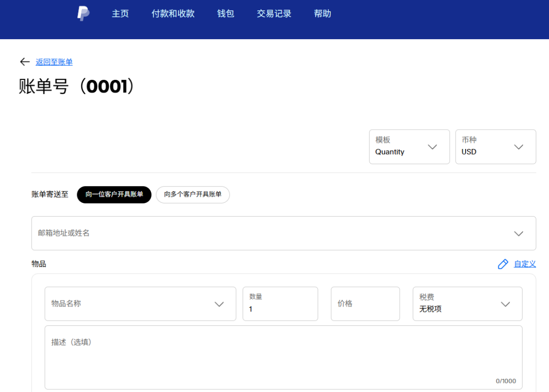Click the 返回至账单 link
The width and height of the screenshot is (549, 392).
click(53, 62)
